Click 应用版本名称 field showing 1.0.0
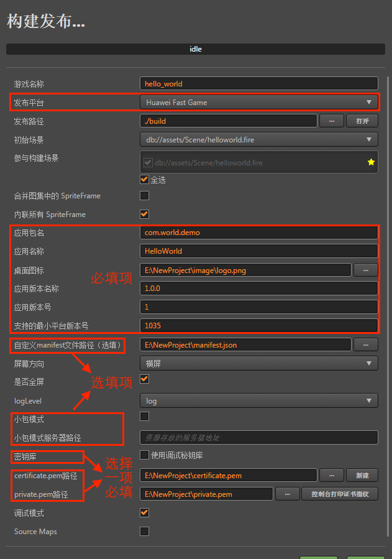392x559 pixels. (259, 288)
